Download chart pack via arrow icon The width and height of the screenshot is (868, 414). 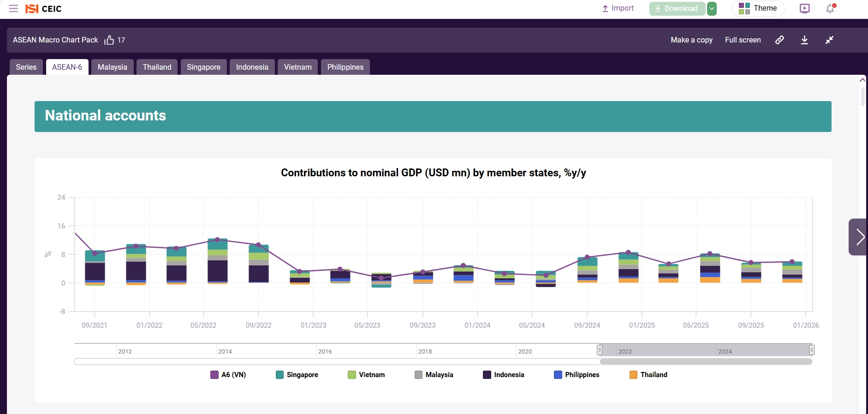(x=804, y=40)
